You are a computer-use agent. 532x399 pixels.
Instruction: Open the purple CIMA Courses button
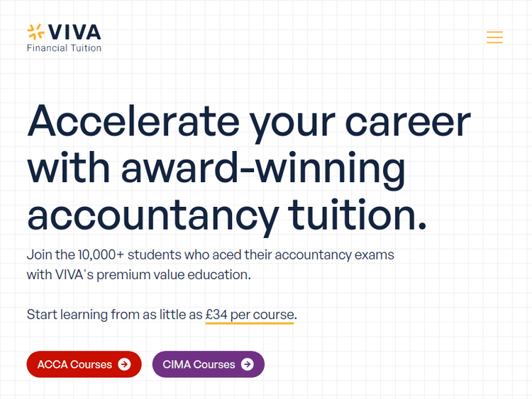click(x=199, y=364)
